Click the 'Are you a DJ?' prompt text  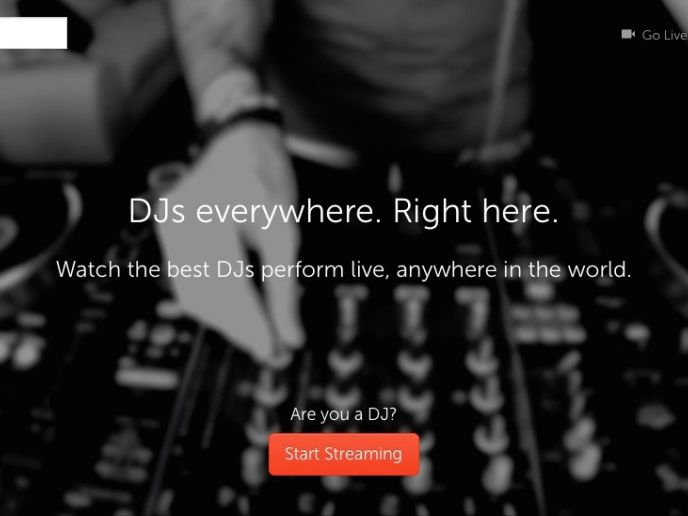click(343, 414)
